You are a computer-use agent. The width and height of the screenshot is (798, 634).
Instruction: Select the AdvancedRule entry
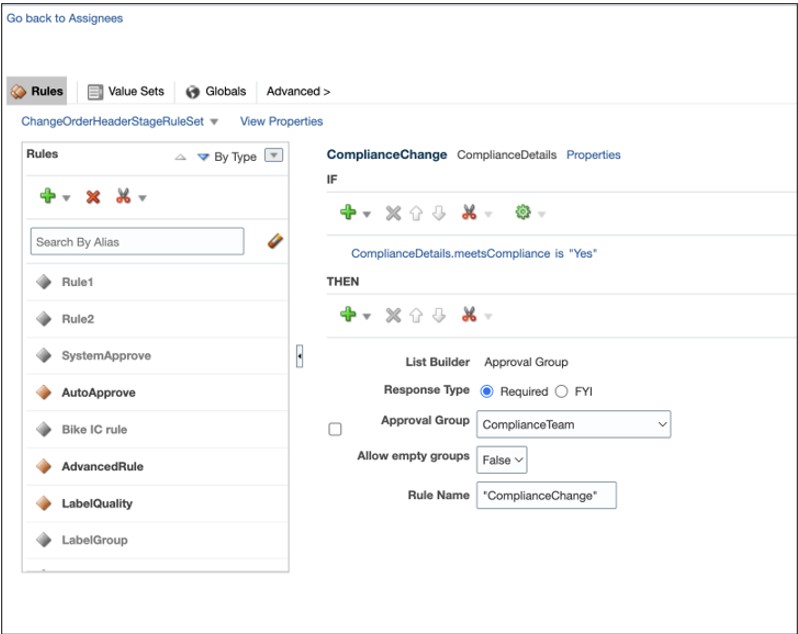click(x=157, y=467)
